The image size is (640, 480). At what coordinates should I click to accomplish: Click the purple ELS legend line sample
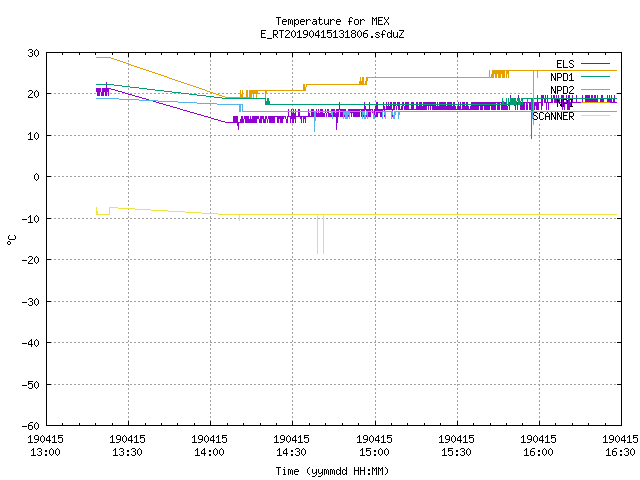coord(596,64)
